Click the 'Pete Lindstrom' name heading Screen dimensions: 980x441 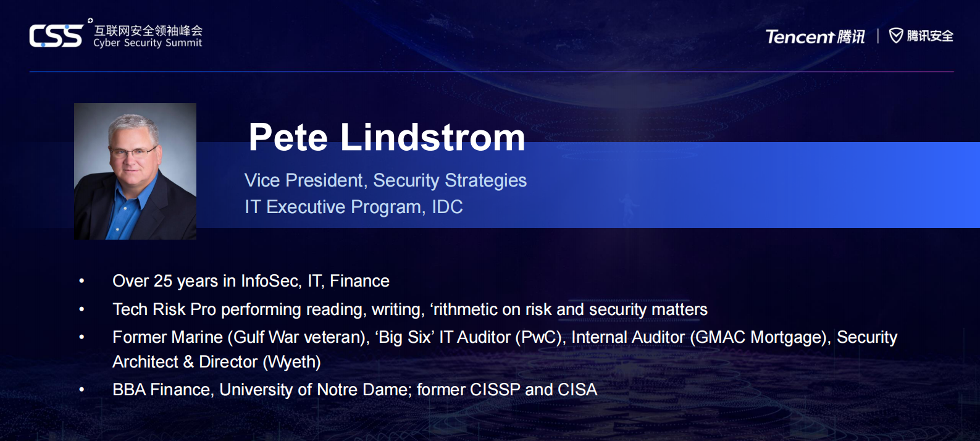pos(387,137)
